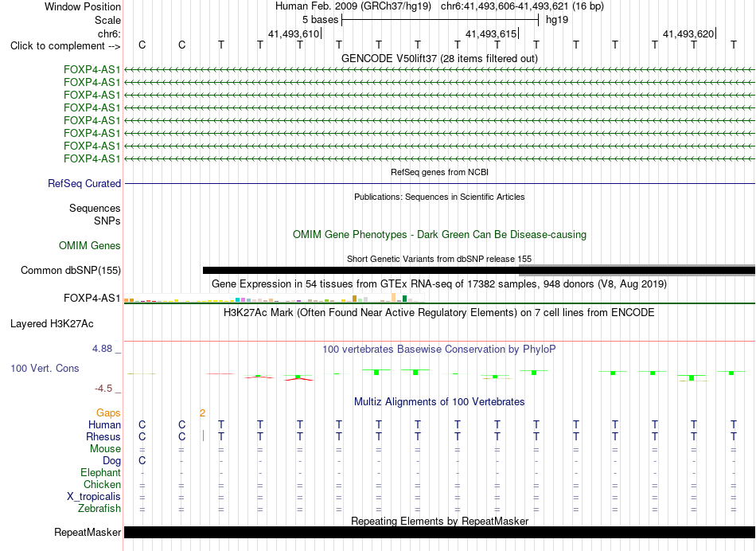This screenshot has height=551, width=756.
Task: Click the OMIM Genes track label
Action: 90,245
